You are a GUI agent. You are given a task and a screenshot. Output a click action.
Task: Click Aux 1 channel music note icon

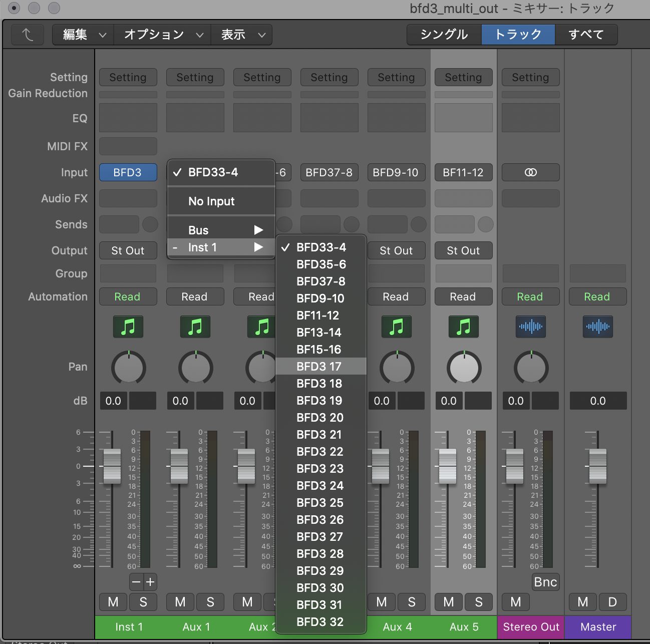pyautogui.click(x=195, y=327)
